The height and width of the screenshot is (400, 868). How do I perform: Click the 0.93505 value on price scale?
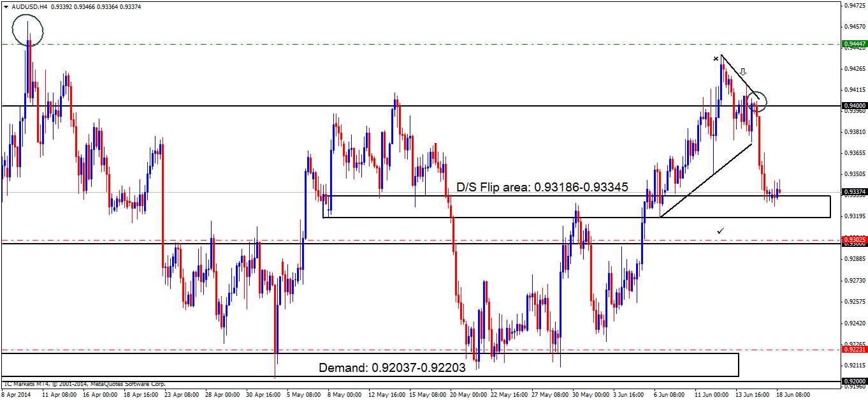[855, 174]
